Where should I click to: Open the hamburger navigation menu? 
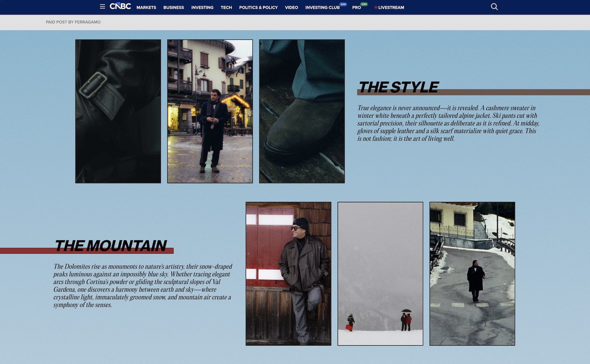coord(102,7)
